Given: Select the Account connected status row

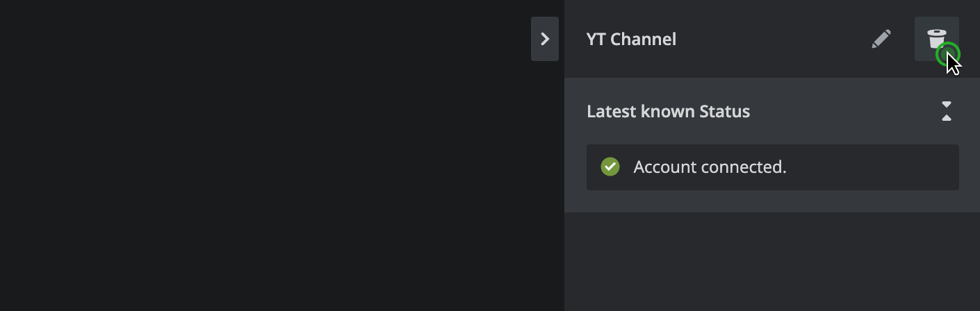Looking at the screenshot, I should click(x=772, y=167).
